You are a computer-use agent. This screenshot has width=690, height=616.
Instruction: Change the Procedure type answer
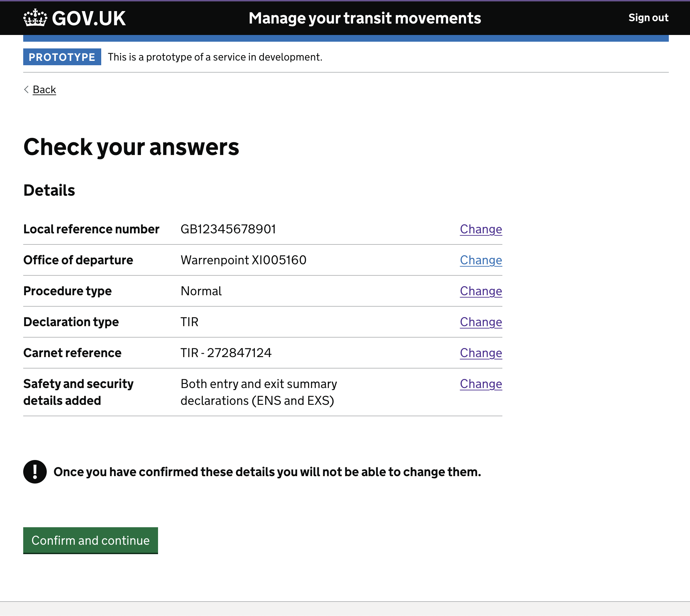point(481,291)
